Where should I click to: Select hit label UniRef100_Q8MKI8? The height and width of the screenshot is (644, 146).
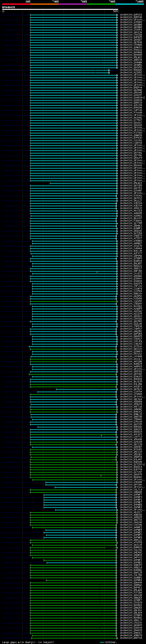point(131,103)
